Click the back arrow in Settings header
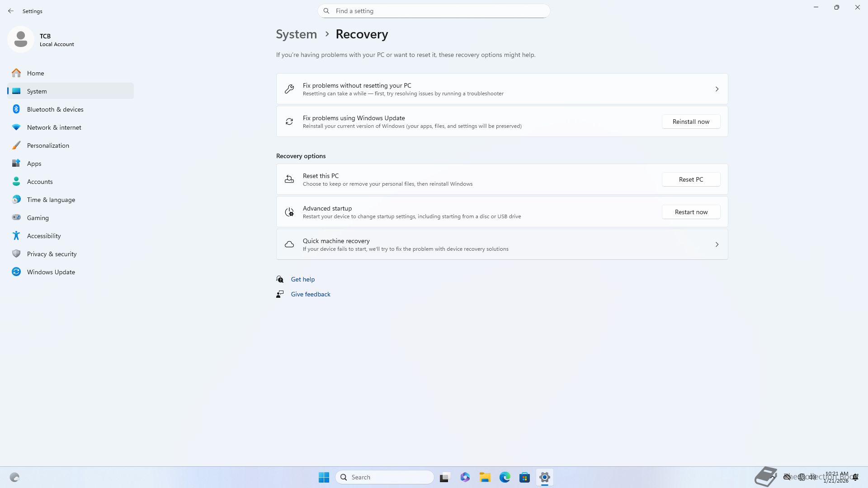868x488 pixels. [x=11, y=11]
